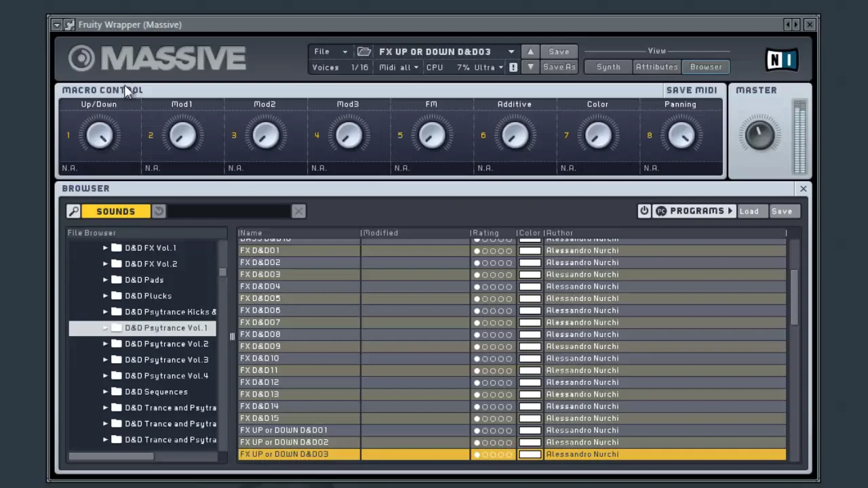
Task: Click the title bar preset arrows icon
Action: point(791,24)
